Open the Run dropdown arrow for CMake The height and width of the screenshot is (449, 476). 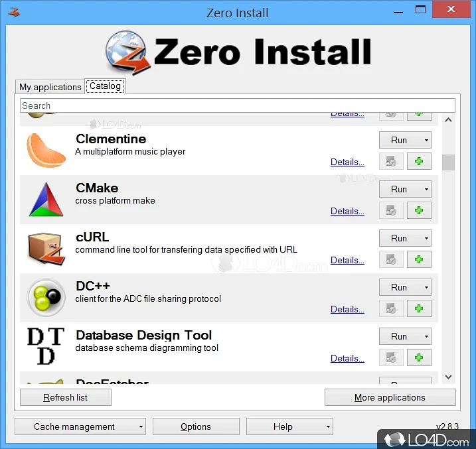426,189
